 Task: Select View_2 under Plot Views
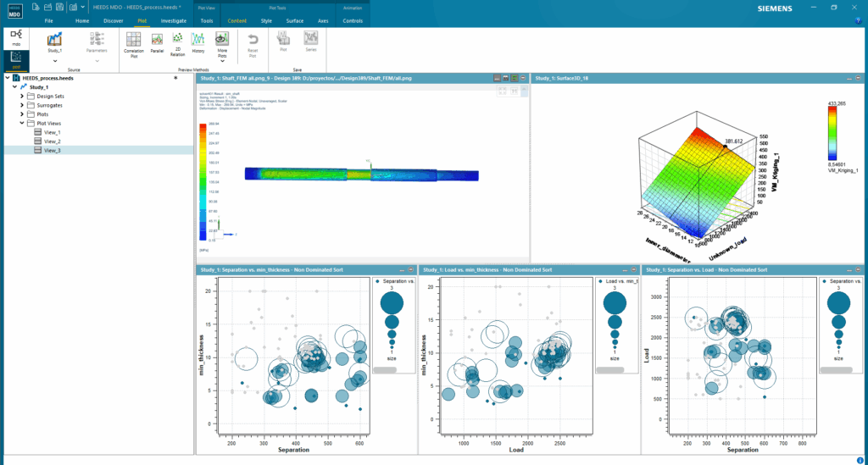click(x=52, y=141)
